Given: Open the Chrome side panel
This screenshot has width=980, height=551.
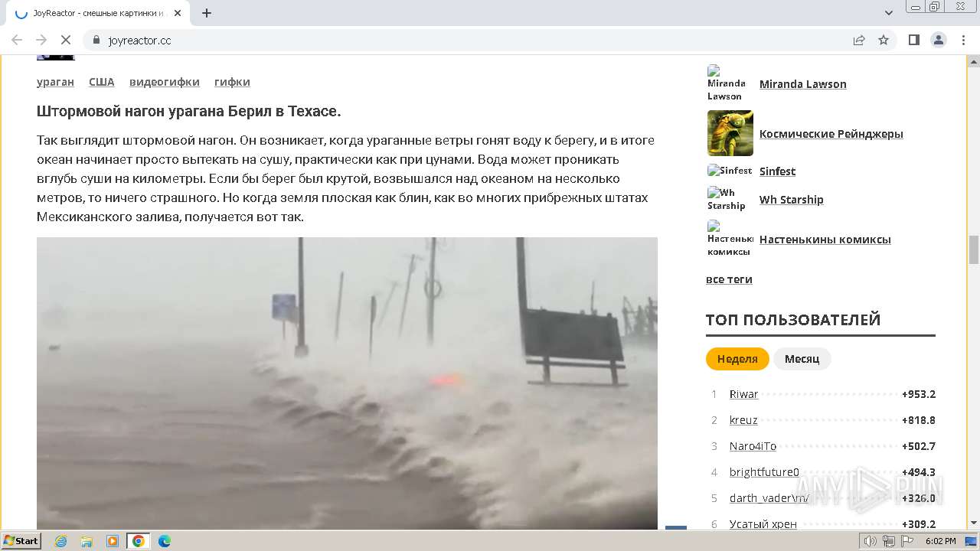Looking at the screenshot, I should click(x=913, y=40).
